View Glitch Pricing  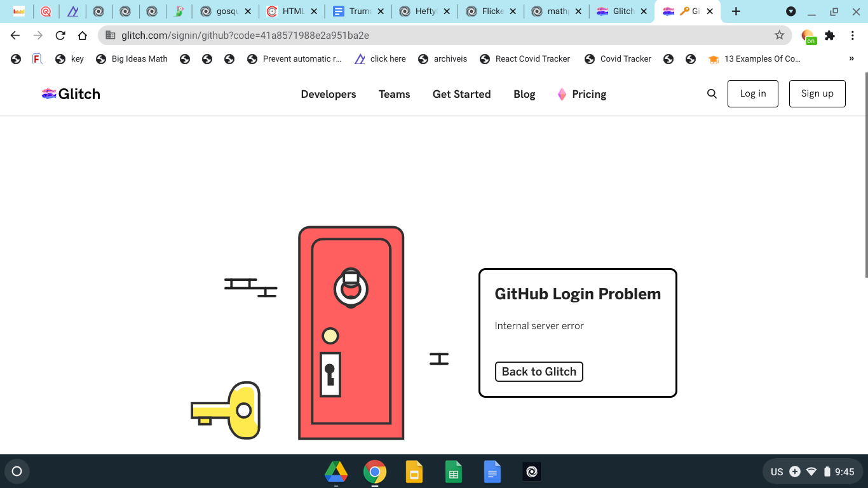pos(582,94)
